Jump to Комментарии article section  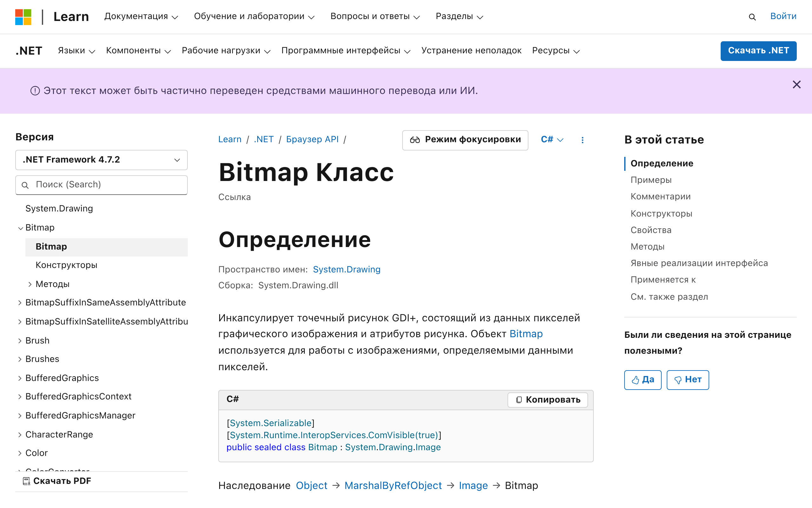click(x=660, y=197)
